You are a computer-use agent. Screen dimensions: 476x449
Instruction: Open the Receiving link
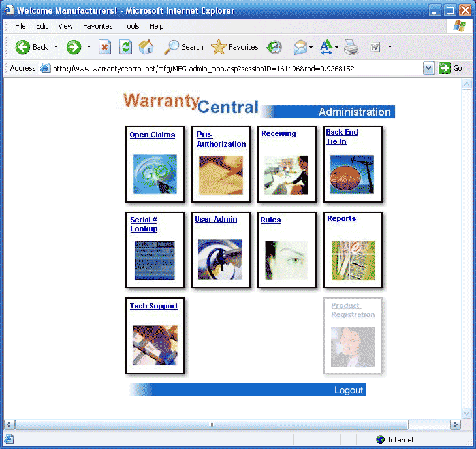[x=278, y=134]
